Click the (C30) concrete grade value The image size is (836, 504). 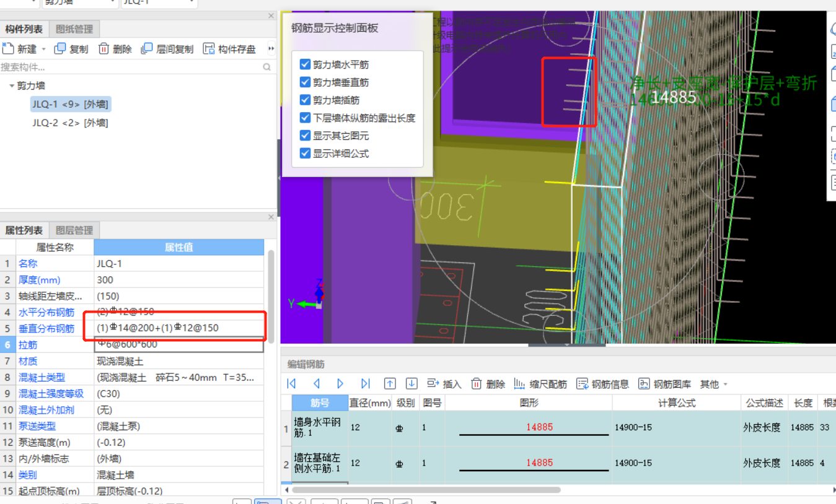tap(108, 393)
